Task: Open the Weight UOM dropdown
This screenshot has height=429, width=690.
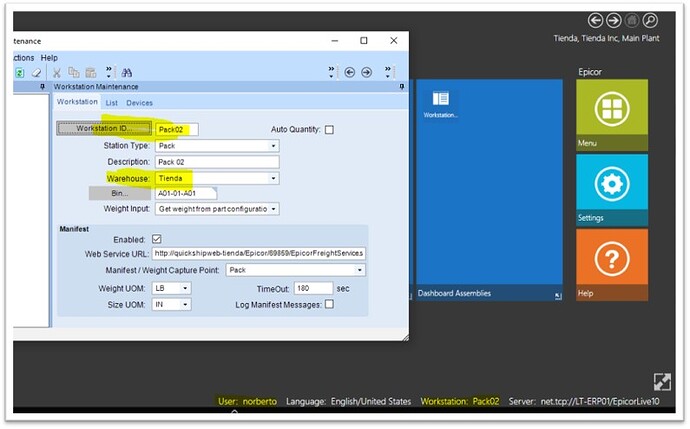Action: click(x=185, y=288)
